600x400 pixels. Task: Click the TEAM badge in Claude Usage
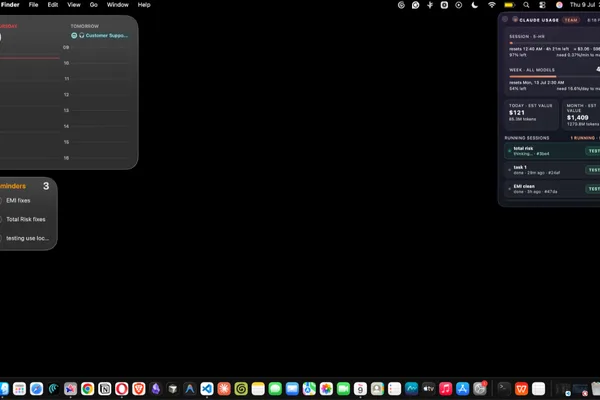571,20
